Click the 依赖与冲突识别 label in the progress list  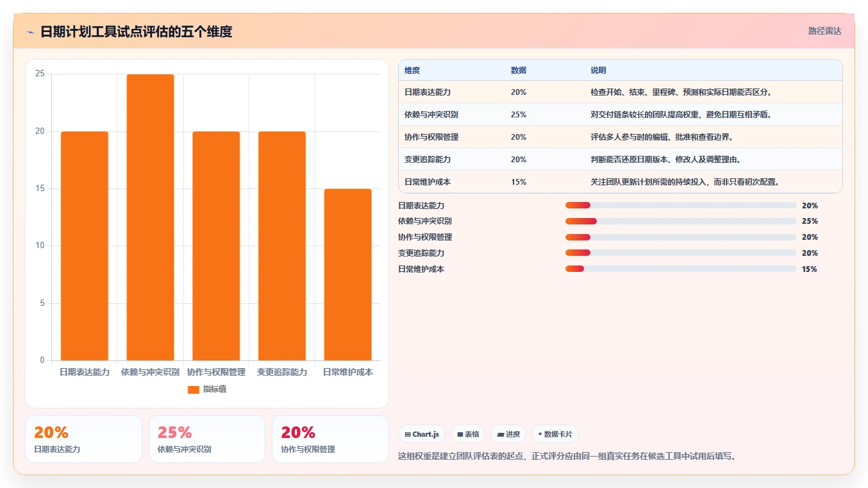[425, 221]
